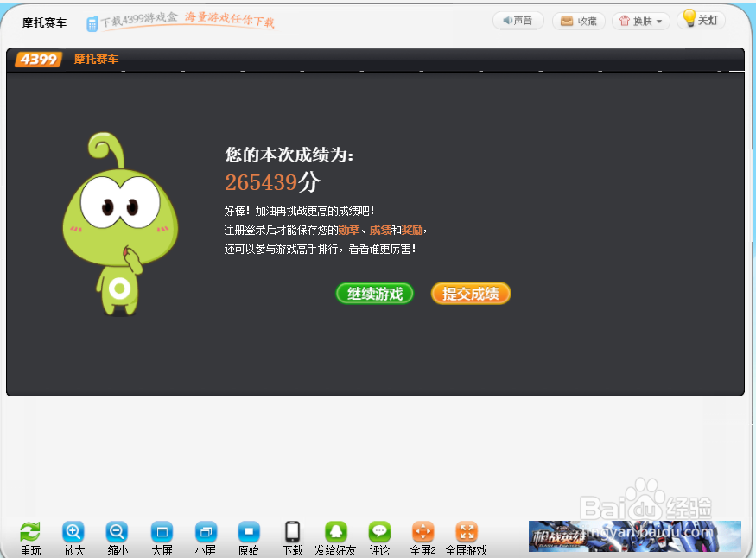Switch to 小屏 small screen mode

[x=206, y=532]
